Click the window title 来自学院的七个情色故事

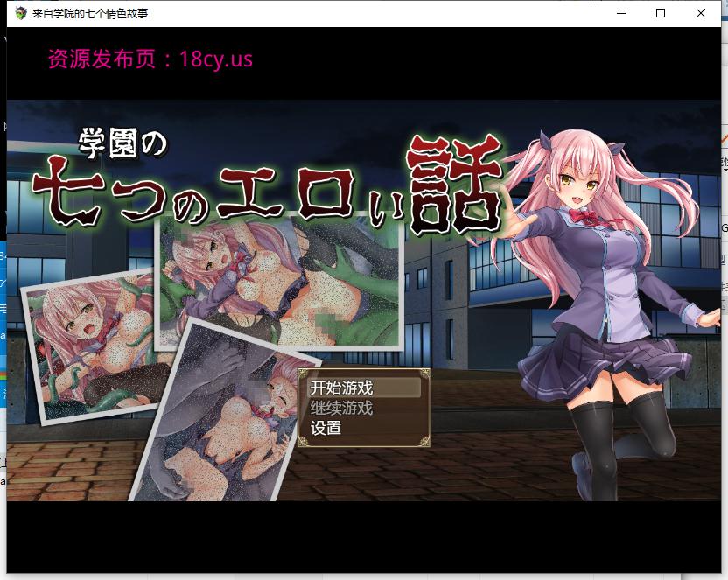tap(90, 13)
